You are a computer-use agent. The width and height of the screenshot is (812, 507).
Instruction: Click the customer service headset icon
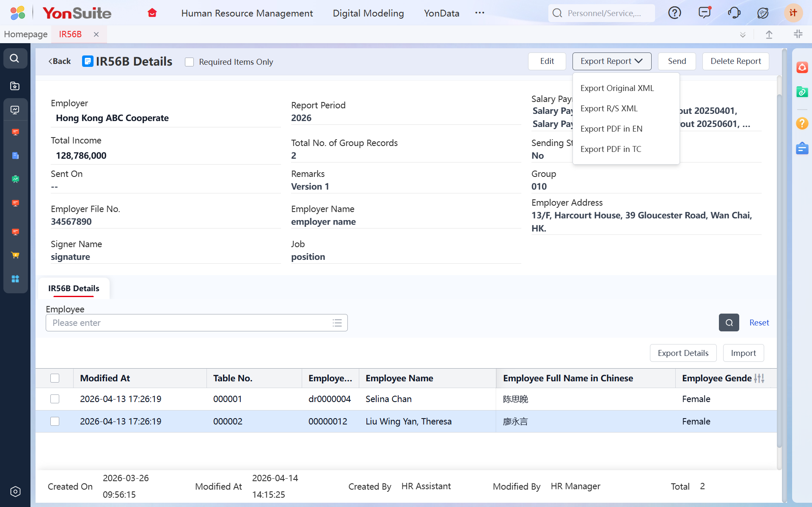pos(734,13)
